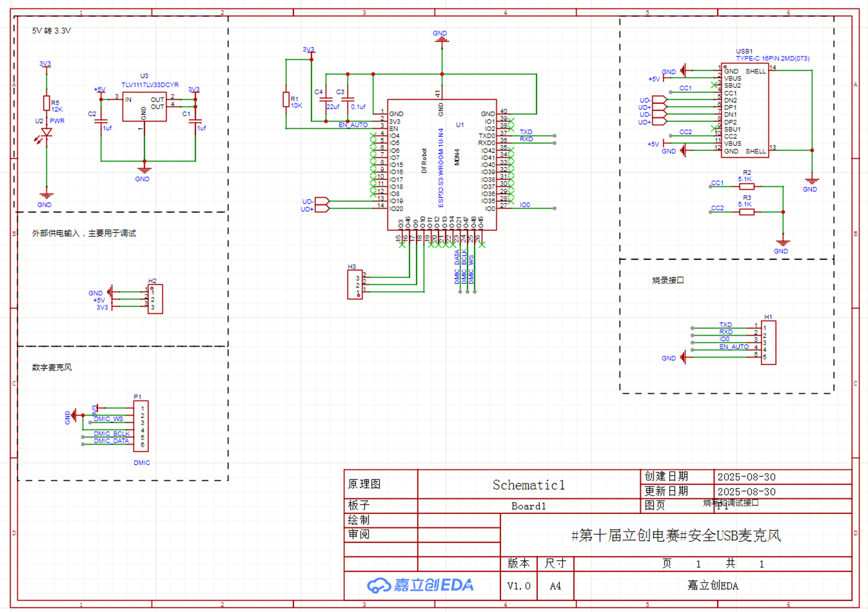Click the R5 12K resistor symbol
This screenshot has height=612, width=868.
pyautogui.click(x=47, y=103)
